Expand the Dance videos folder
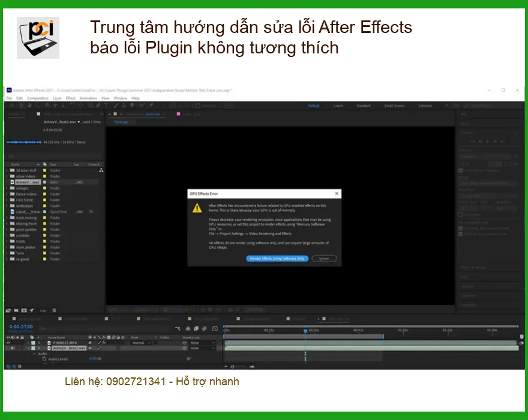Image resolution: width=528 pixels, height=420 pixels. point(7,194)
